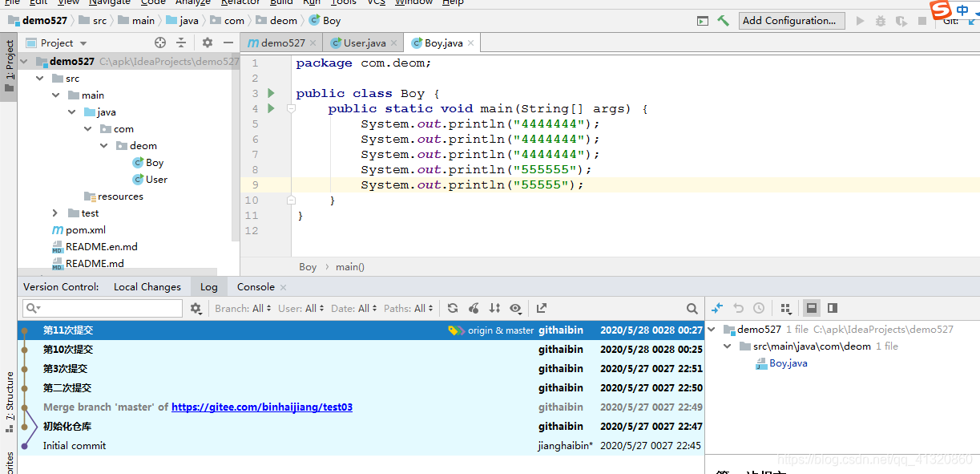Open Log settings gear icon
This screenshot has width=980, height=474.
(196, 308)
